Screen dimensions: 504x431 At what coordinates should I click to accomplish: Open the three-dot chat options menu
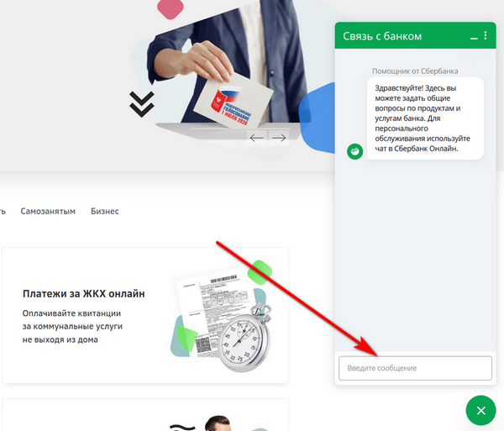click(x=486, y=35)
